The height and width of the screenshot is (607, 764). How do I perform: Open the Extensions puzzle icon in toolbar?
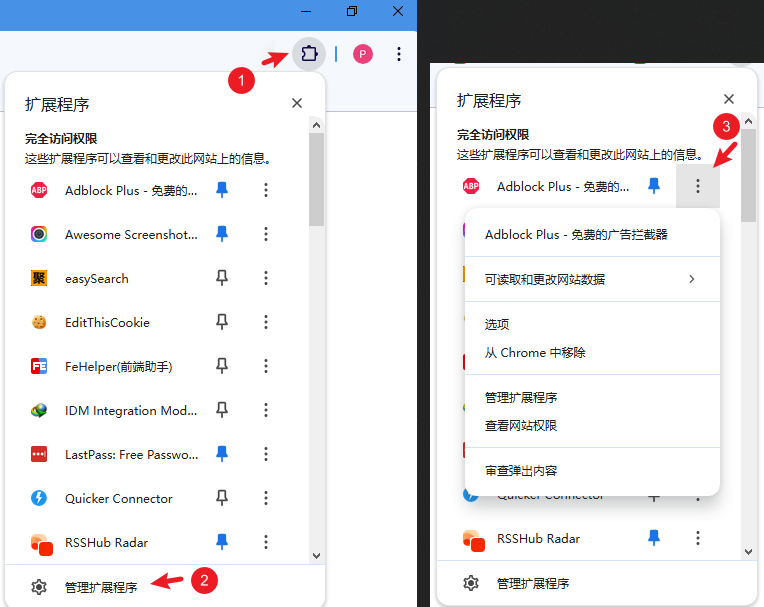click(309, 54)
